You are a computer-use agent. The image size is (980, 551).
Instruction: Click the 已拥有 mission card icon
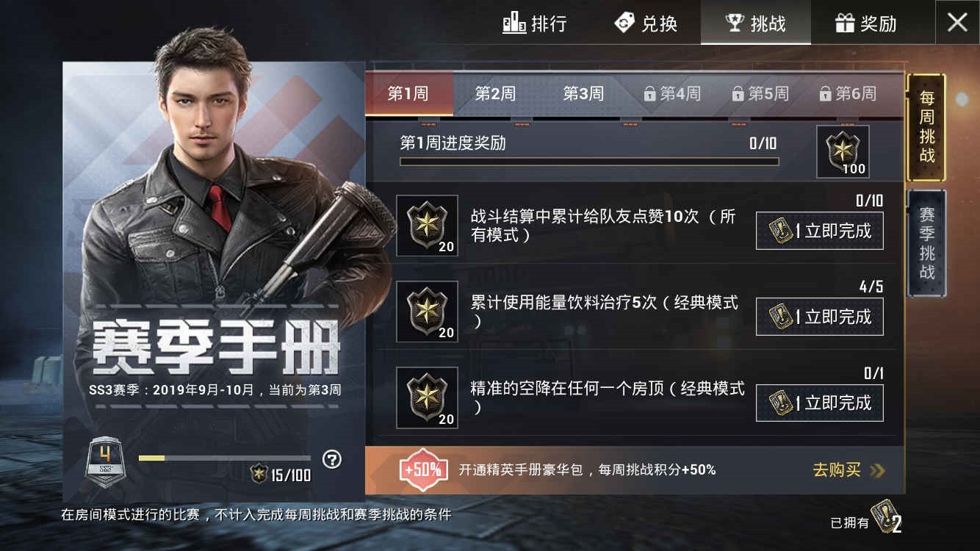point(884,517)
